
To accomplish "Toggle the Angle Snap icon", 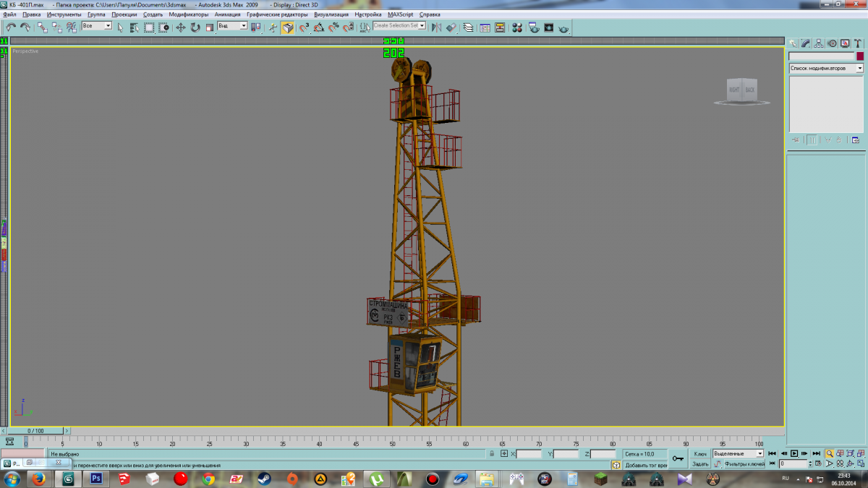I will (319, 27).
